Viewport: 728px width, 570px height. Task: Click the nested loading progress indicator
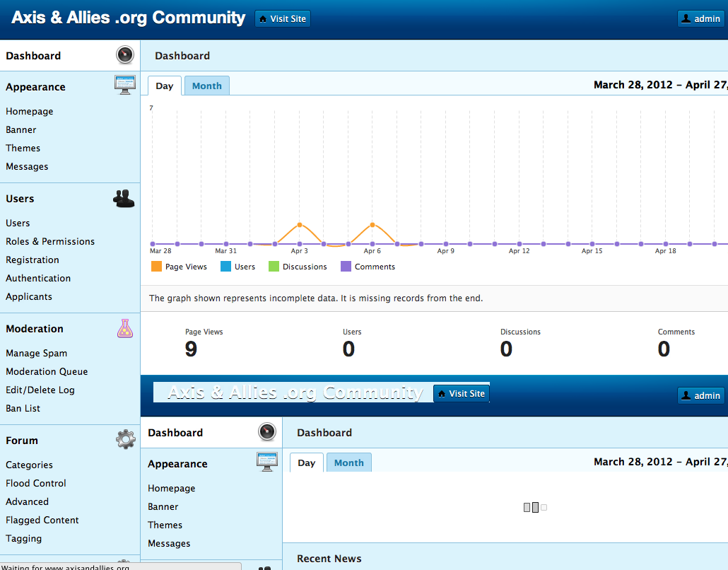[535, 507]
